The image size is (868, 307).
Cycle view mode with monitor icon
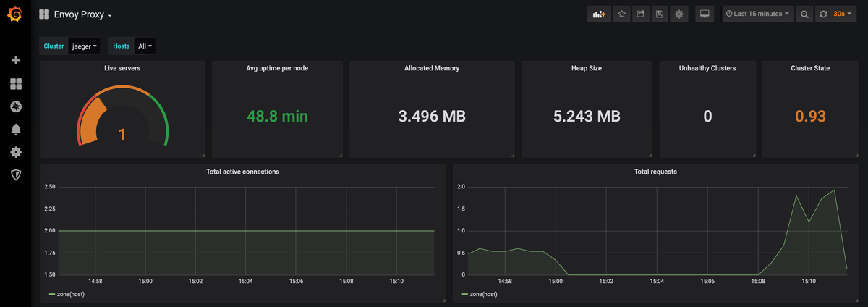(705, 14)
